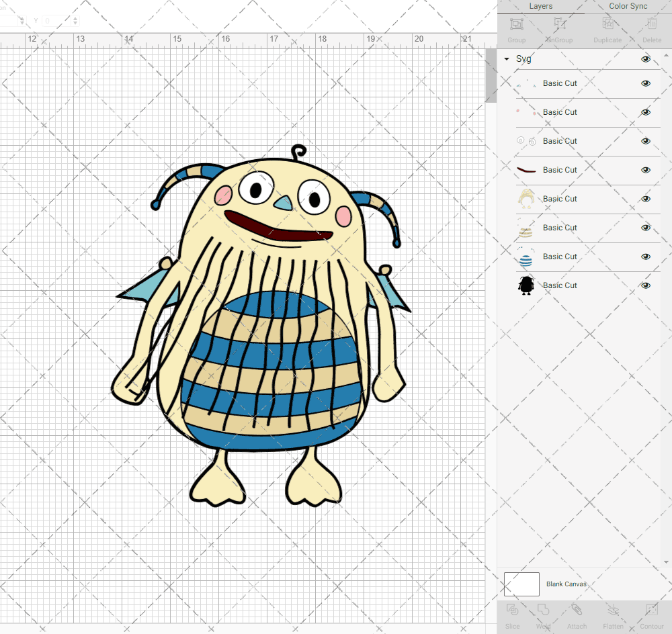Hide the dark red mouth Basic Cut layer
The height and width of the screenshot is (634, 672).
(x=646, y=170)
